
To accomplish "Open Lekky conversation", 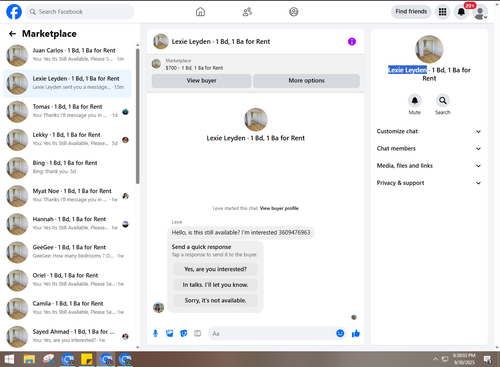I will pyautogui.click(x=67, y=140).
